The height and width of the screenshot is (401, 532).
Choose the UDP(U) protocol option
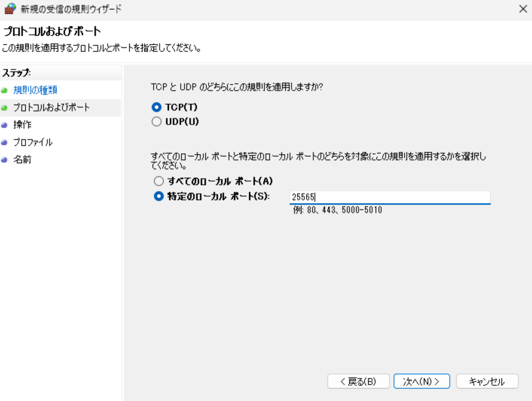pyautogui.click(x=157, y=122)
